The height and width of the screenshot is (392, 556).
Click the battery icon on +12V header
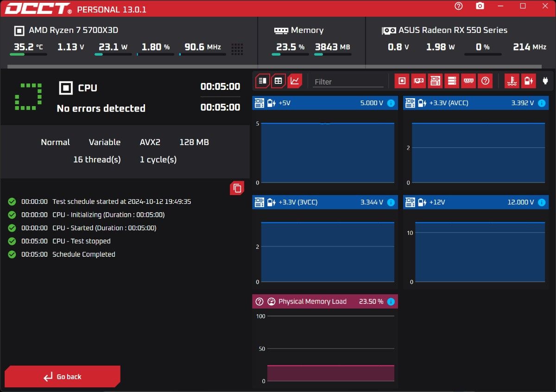pos(422,202)
